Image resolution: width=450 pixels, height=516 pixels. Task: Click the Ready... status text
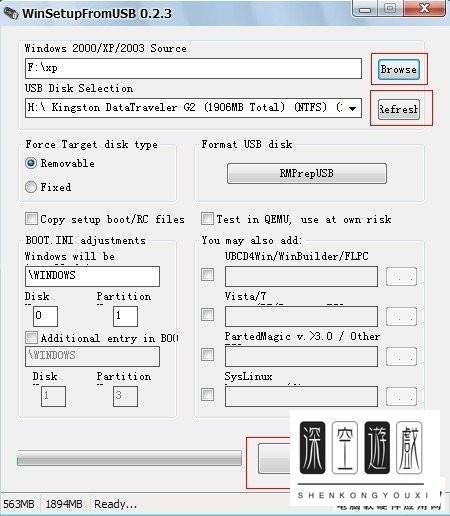point(115,504)
